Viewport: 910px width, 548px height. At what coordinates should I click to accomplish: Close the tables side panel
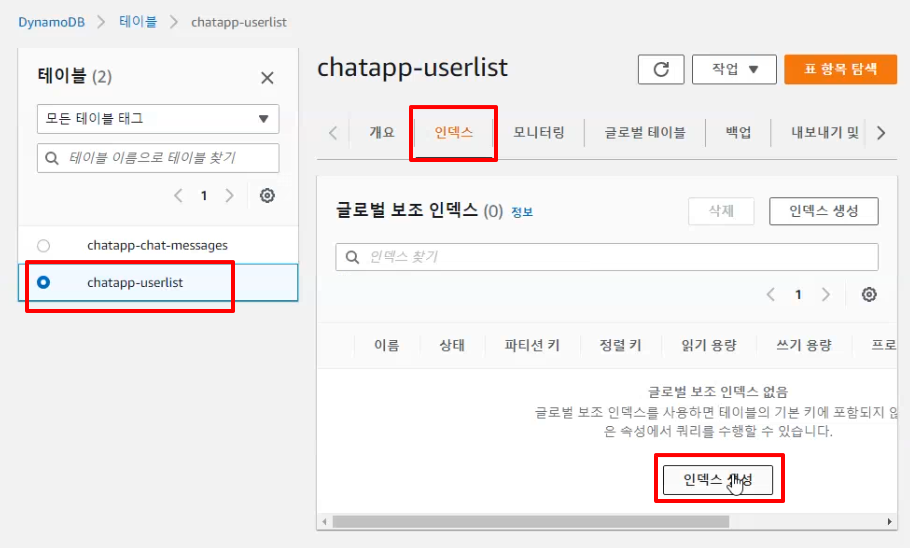coord(267,78)
